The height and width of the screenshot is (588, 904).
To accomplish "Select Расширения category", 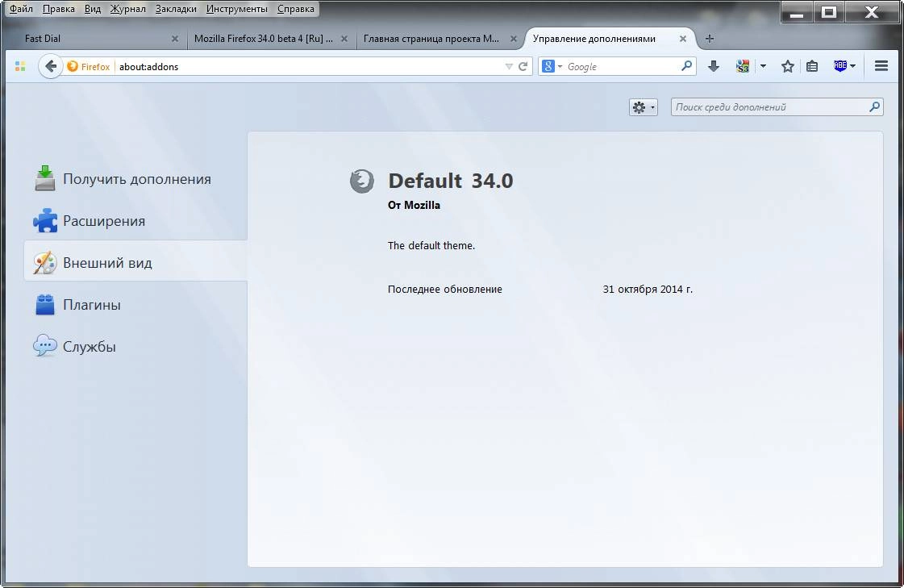I will pos(135,221).
